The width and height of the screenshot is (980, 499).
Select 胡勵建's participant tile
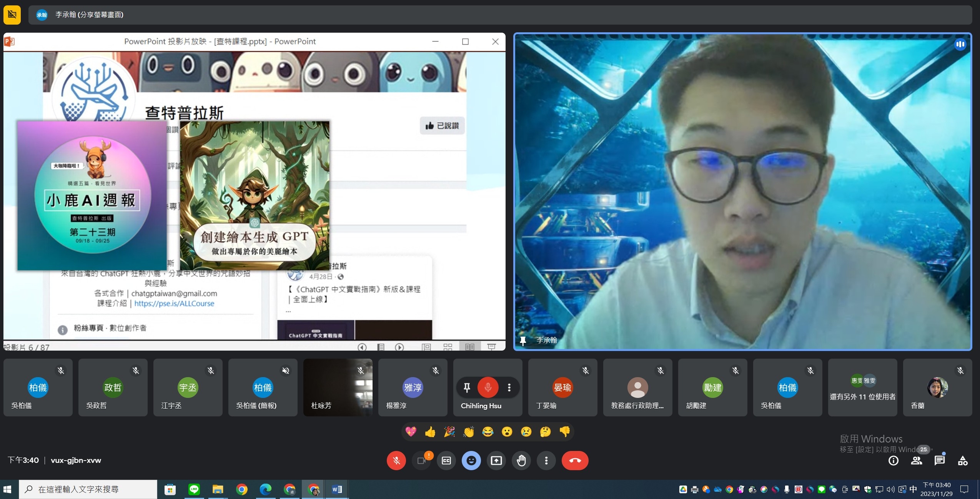pos(713,388)
